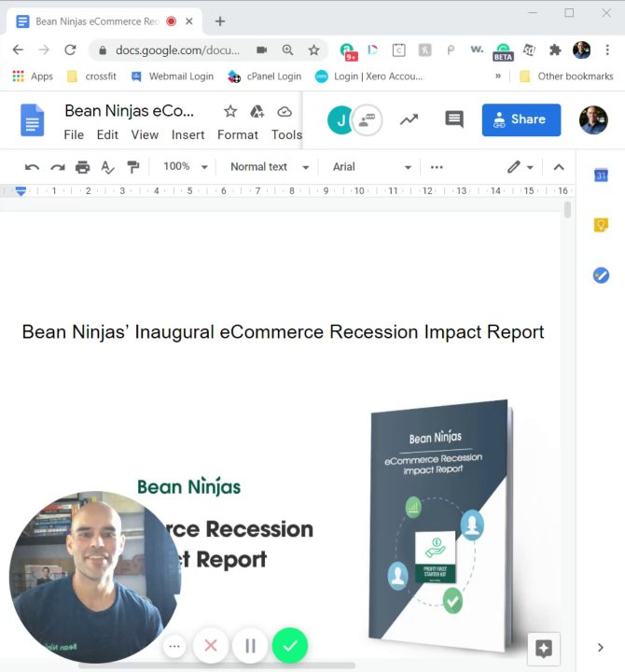Click the Chrome profile avatar in toolbar
The height and width of the screenshot is (672, 625).
coord(581,50)
